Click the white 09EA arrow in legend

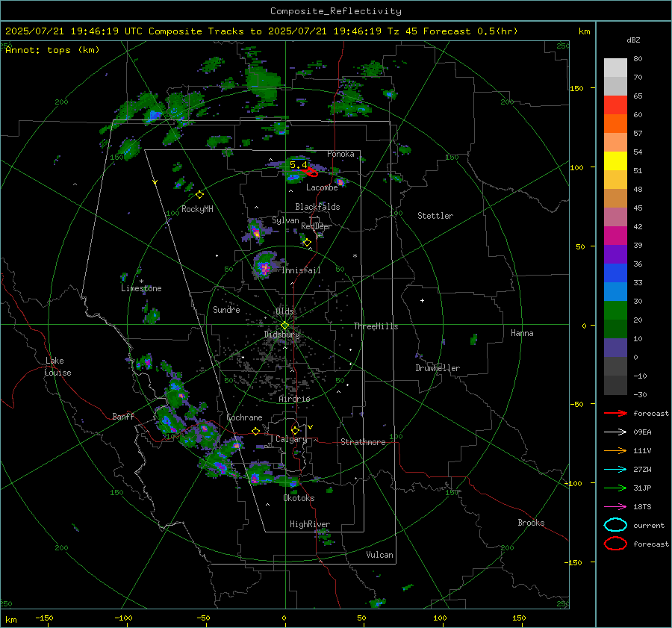point(615,432)
